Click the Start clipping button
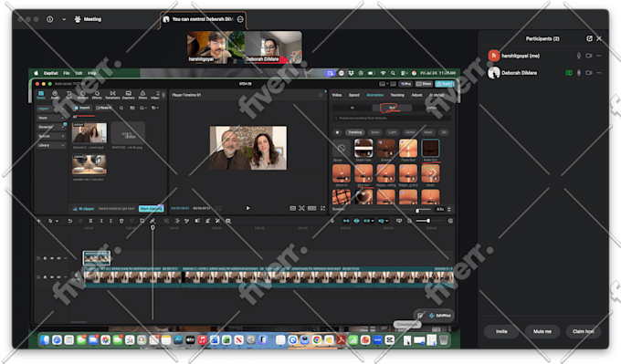Viewport: 621px width, 364px height. [151, 209]
